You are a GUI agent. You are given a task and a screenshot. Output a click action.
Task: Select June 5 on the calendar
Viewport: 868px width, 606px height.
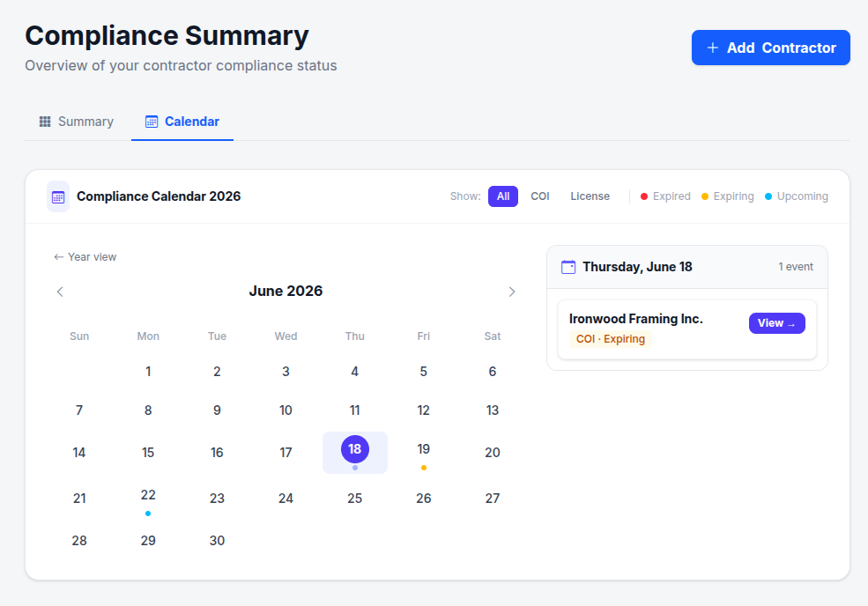(424, 372)
